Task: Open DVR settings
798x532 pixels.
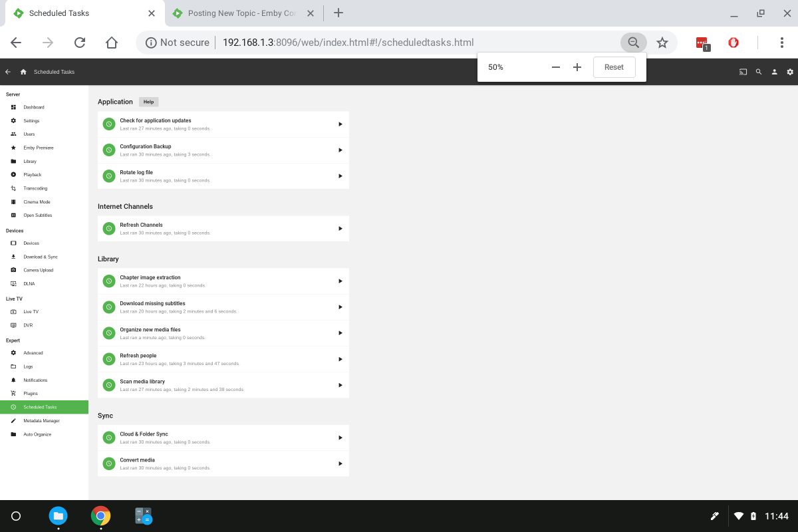Action: pyautogui.click(x=44, y=325)
